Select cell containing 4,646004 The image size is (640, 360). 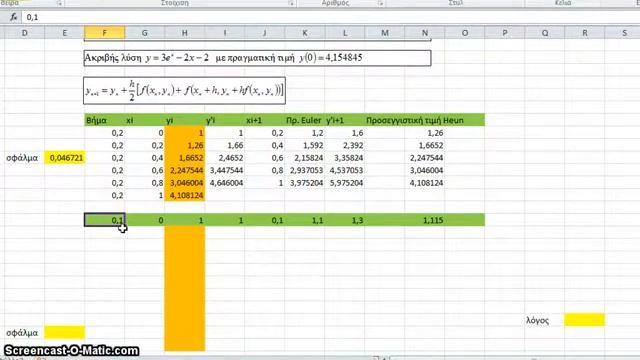point(224,183)
